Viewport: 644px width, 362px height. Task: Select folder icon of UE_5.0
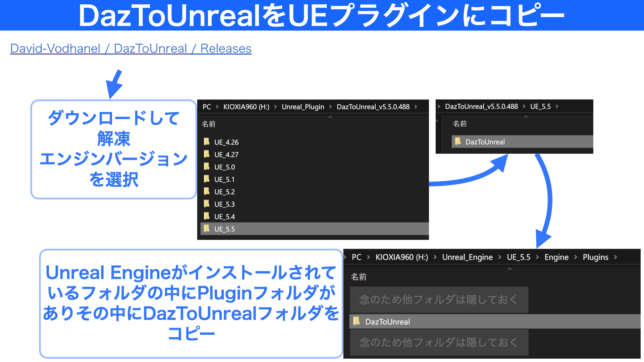coord(207,167)
